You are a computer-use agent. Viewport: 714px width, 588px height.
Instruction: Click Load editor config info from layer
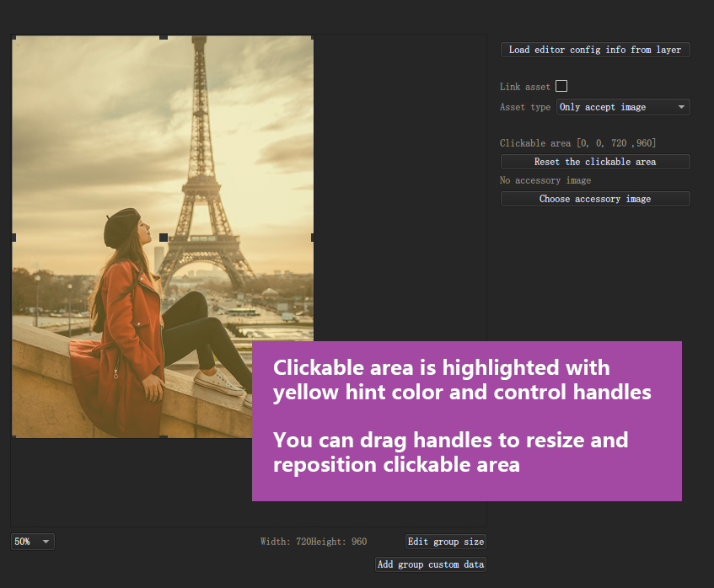click(x=595, y=50)
